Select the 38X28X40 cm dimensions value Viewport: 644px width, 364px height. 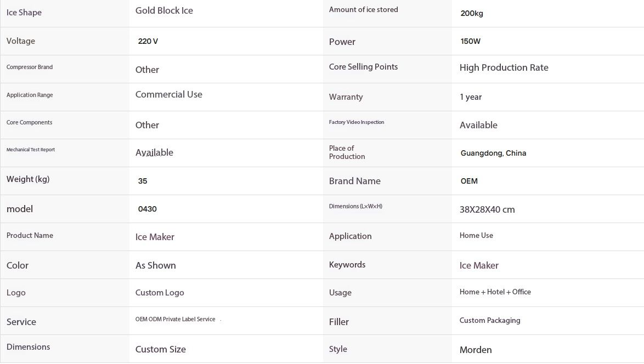coord(487,210)
